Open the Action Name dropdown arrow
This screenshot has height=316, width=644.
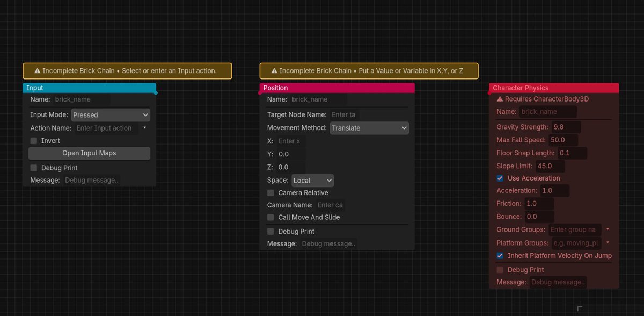tap(144, 128)
